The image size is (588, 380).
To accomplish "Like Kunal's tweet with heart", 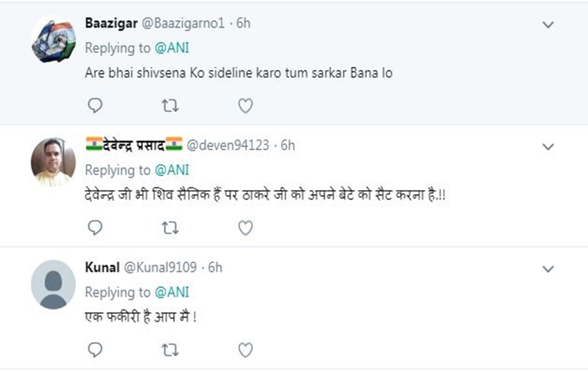I will click(x=245, y=350).
